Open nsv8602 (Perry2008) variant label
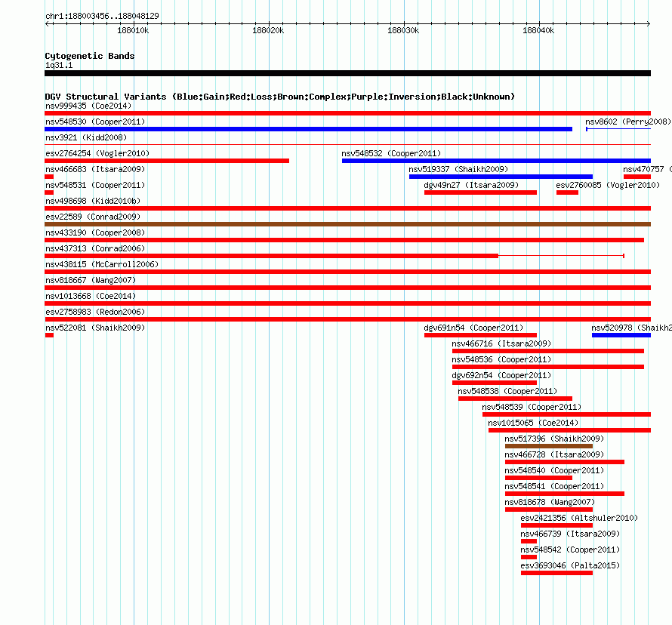672x625 pixels. (628, 122)
